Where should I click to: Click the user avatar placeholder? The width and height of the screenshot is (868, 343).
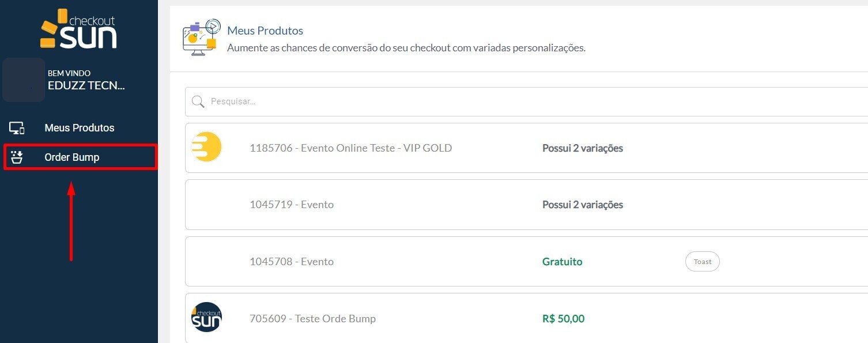click(x=24, y=80)
